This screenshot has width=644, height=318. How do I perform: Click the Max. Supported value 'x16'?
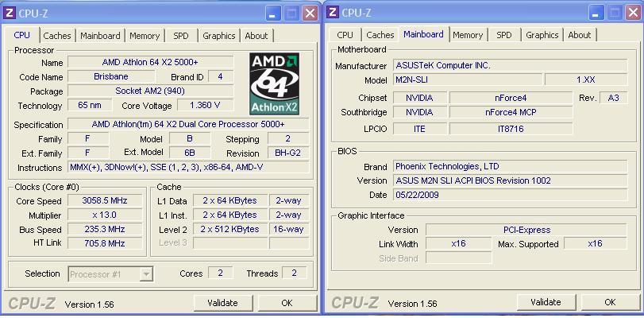(x=595, y=243)
